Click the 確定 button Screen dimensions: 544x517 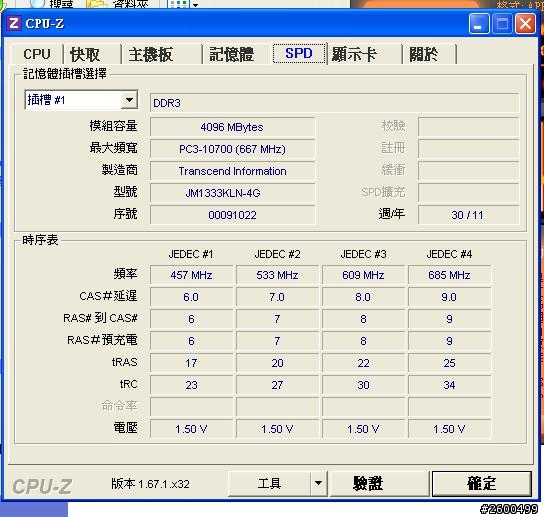point(482,483)
